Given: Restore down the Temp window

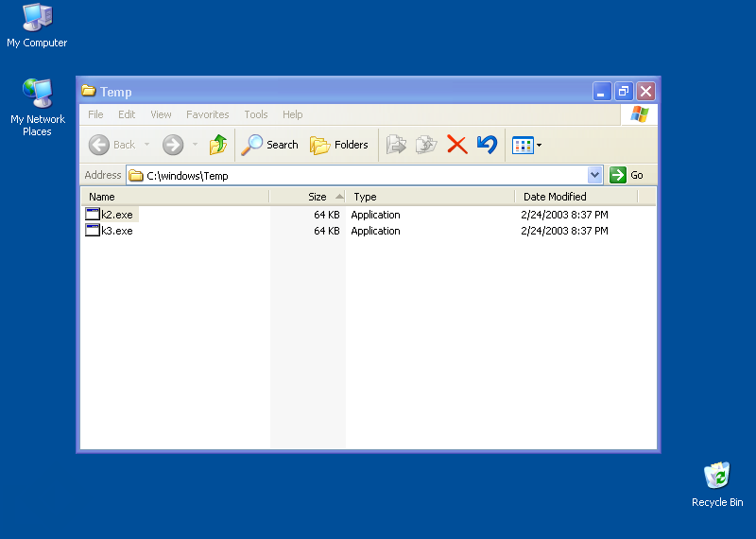Looking at the screenshot, I should (624, 91).
